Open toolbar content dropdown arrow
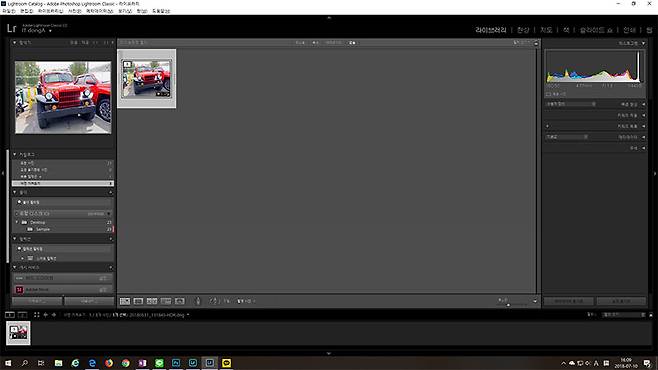The image size is (658, 370). click(x=535, y=301)
